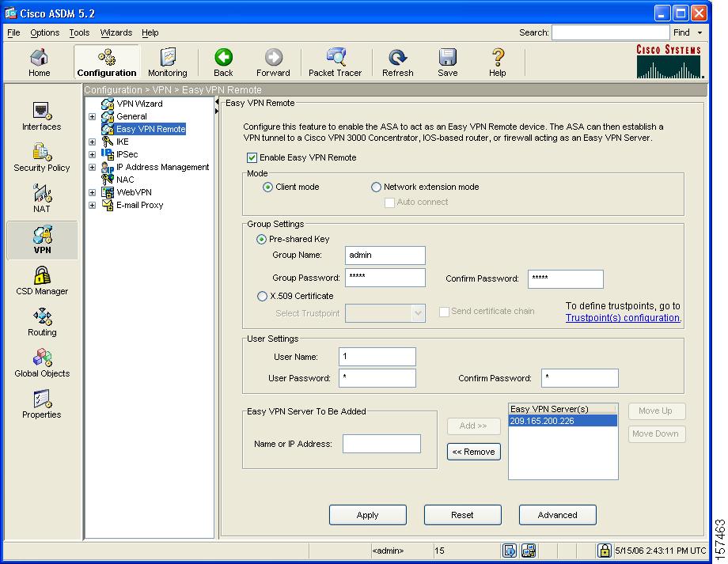Focus the Name or IP Address field
This screenshot has width=728, height=564.
[381, 444]
